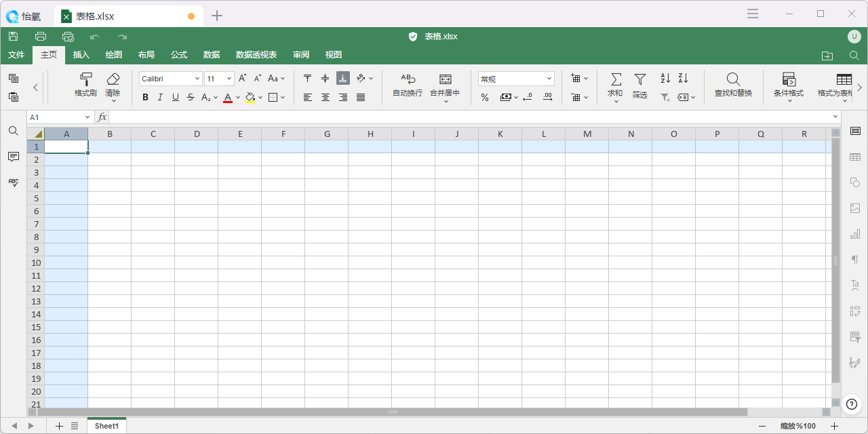Open table settings in the right sidebar
This screenshot has width=868, height=434.
[x=855, y=157]
